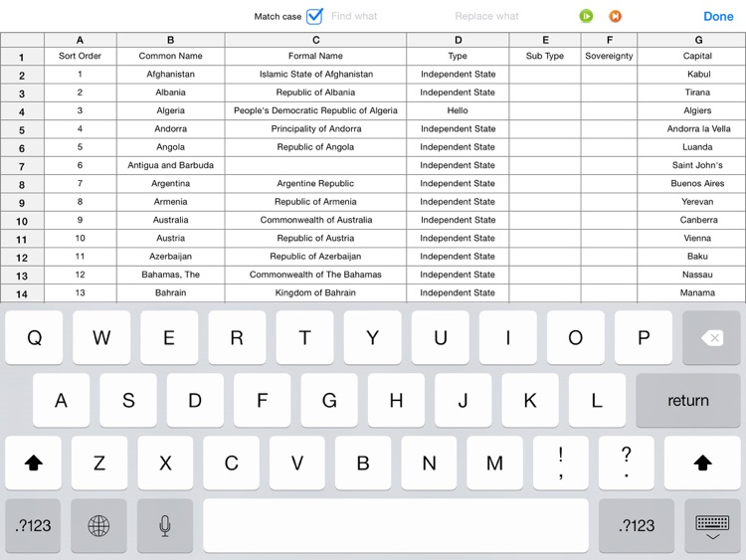Screen dimensions: 746x560
Task: Tap the Q key
Action: click(x=34, y=338)
